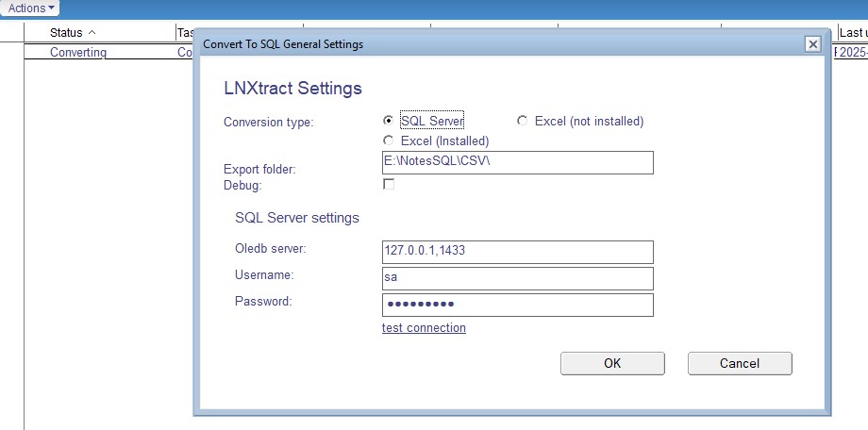The height and width of the screenshot is (430, 868).
Task: Click the task cell next to Converting
Action: pos(185,53)
